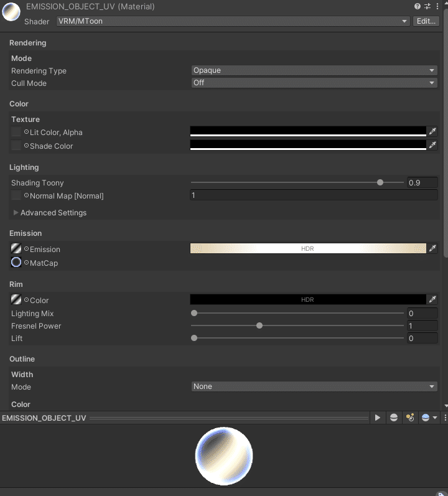
Task: Click the inspector vertical scrollbar
Action: [x=446, y=133]
